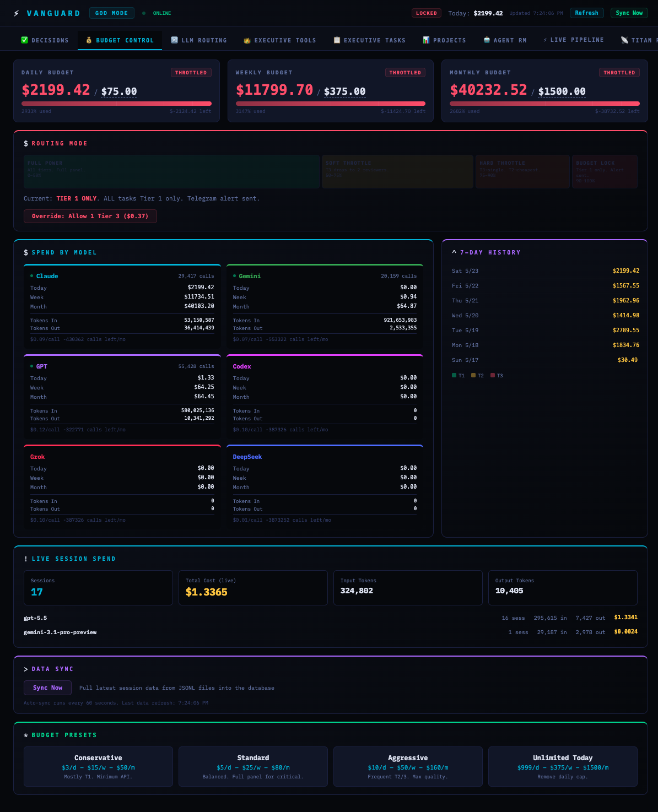Click the shuffle icon for LLM Routing

pyautogui.click(x=174, y=40)
